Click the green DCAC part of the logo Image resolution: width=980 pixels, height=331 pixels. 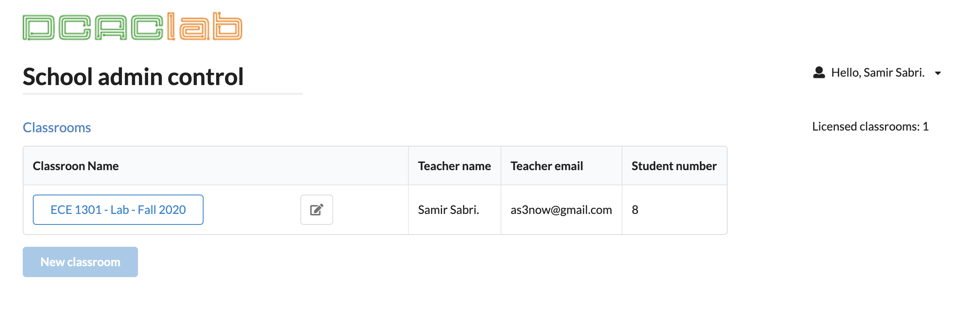pyautogui.click(x=93, y=28)
